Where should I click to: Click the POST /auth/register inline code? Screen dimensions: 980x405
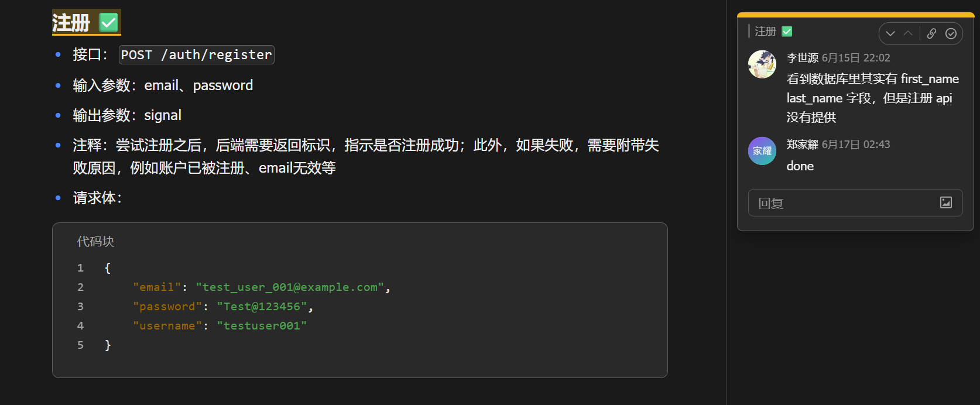[x=197, y=54]
